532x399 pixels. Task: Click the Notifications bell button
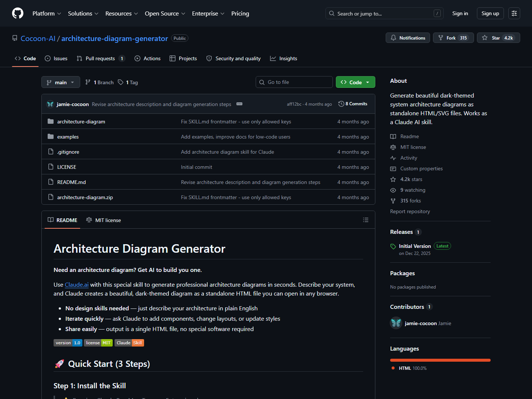(408, 38)
